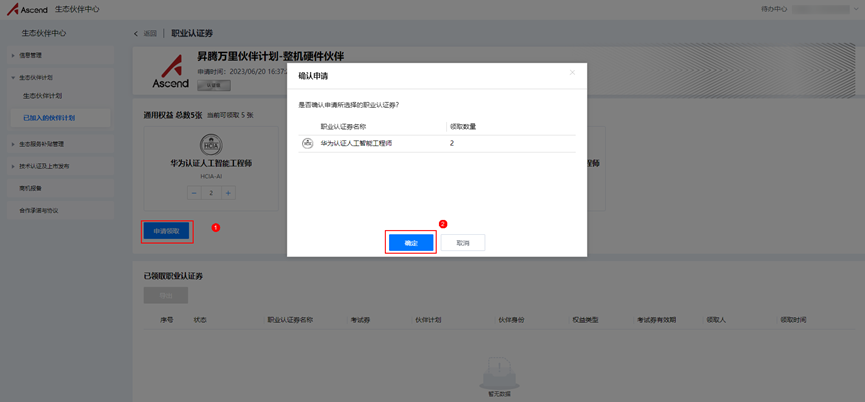Viewport: 865px width, 402px height.
Task: Click the 伙伴计划 column header in table
Action: [427, 320]
